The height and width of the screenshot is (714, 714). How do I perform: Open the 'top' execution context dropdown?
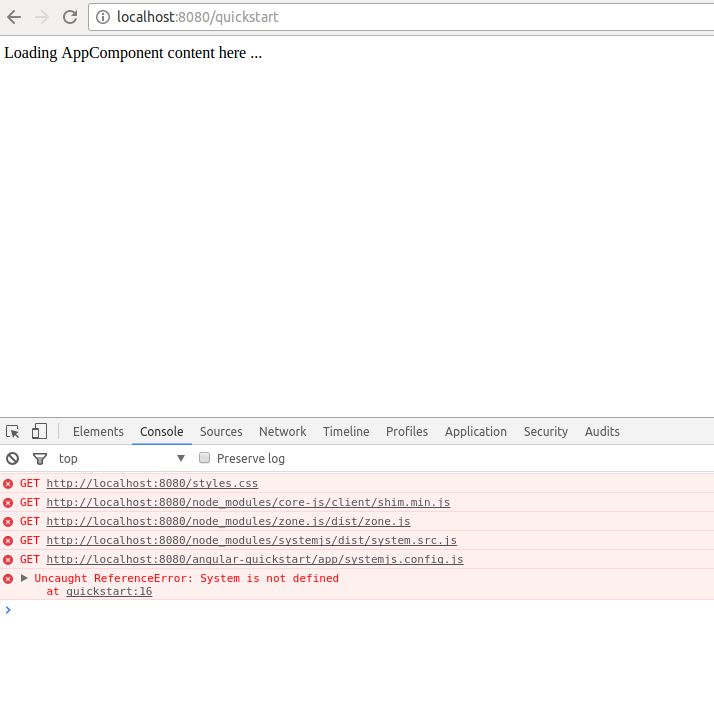point(122,458)
